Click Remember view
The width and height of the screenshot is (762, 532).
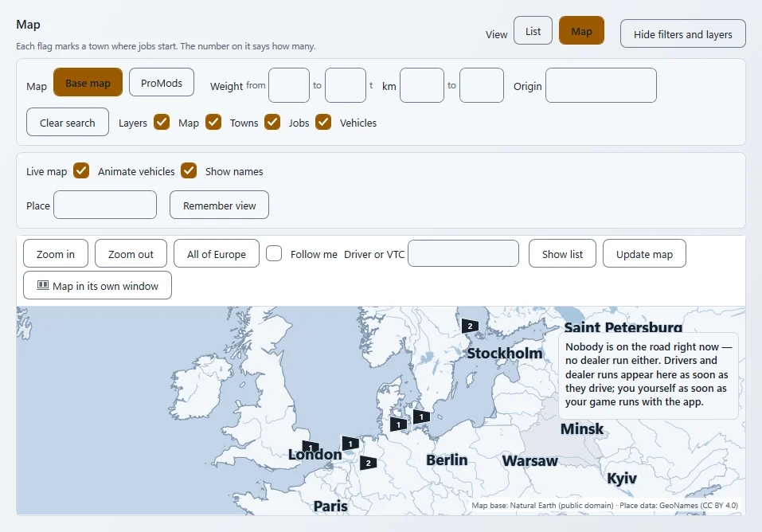click(219, 205)
